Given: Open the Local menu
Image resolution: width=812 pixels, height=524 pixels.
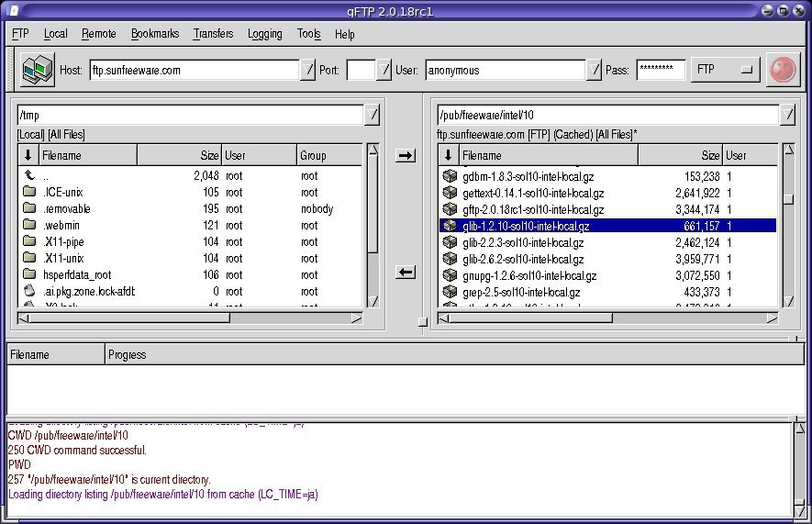Looking at the screenshot, I should pyautogui.click(x=55, y=34).
